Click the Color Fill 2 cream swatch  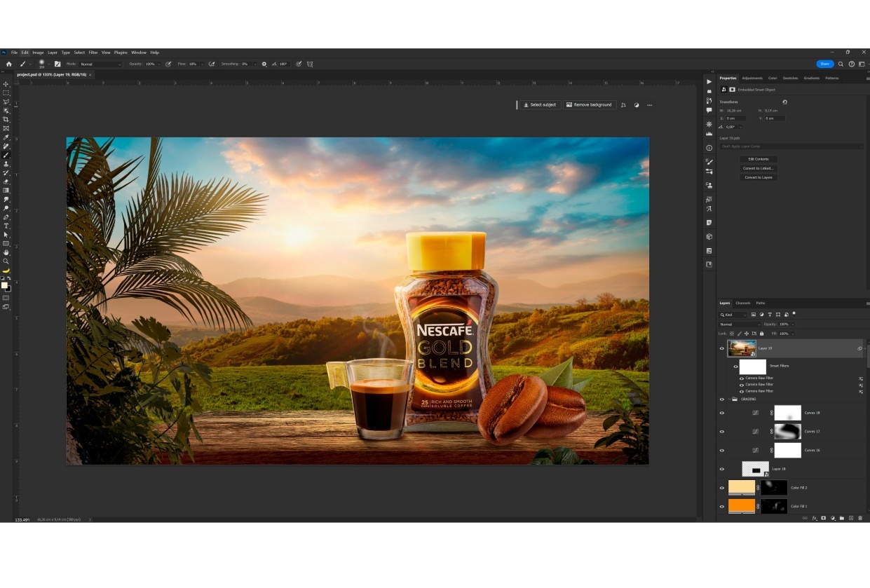click(x=742, y=487)
